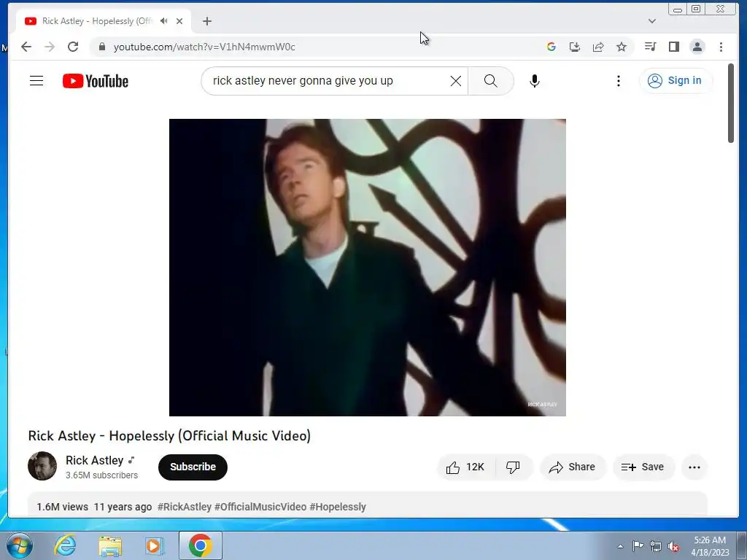Clear the YouTube search query
Screen dimensions: 747x560
click(456, 81)
